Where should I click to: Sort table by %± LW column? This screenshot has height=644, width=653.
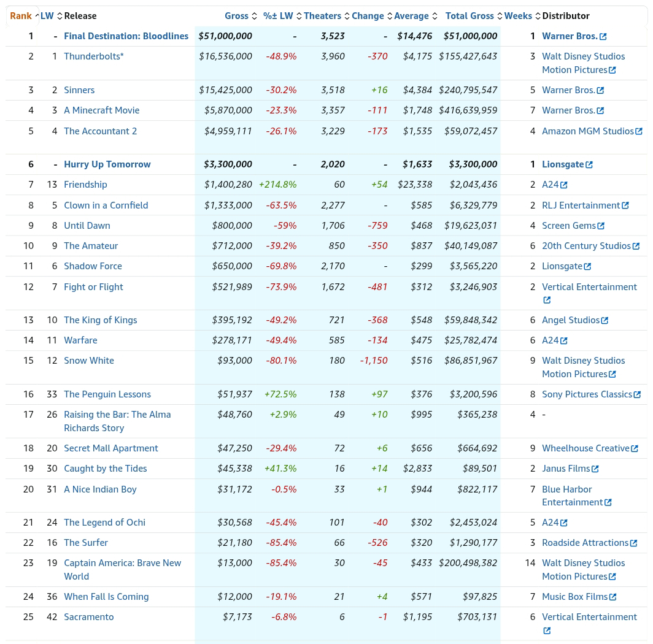(282, 16)
